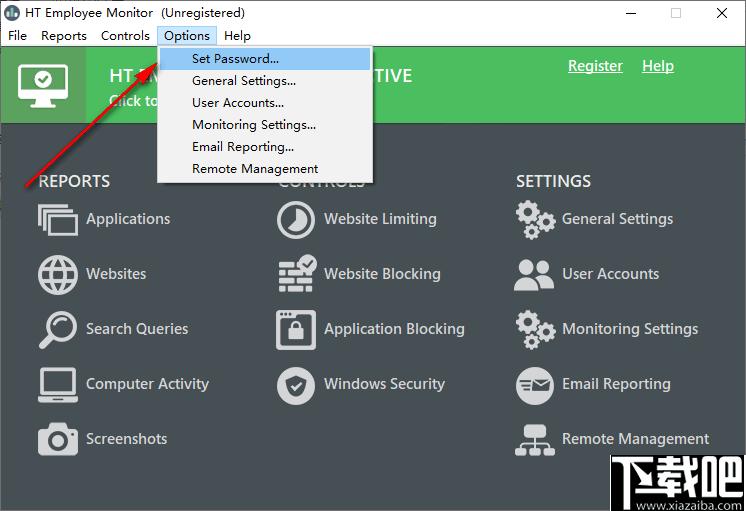Select the Email Reporting envelope icon
746x511 pixels.
534,384
